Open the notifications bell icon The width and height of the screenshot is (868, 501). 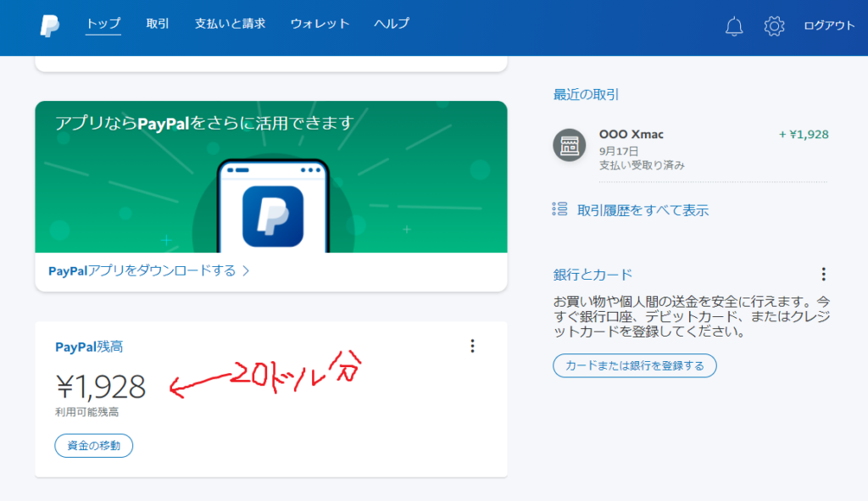click(x=734, y=26)
